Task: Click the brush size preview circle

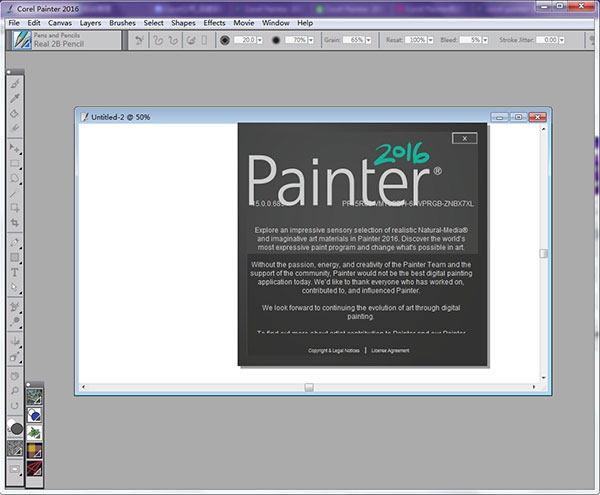Action: tap(225, 40)
